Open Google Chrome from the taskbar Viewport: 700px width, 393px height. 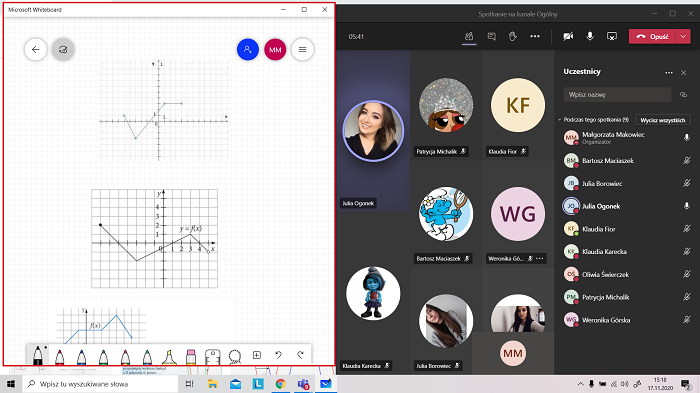280,384
